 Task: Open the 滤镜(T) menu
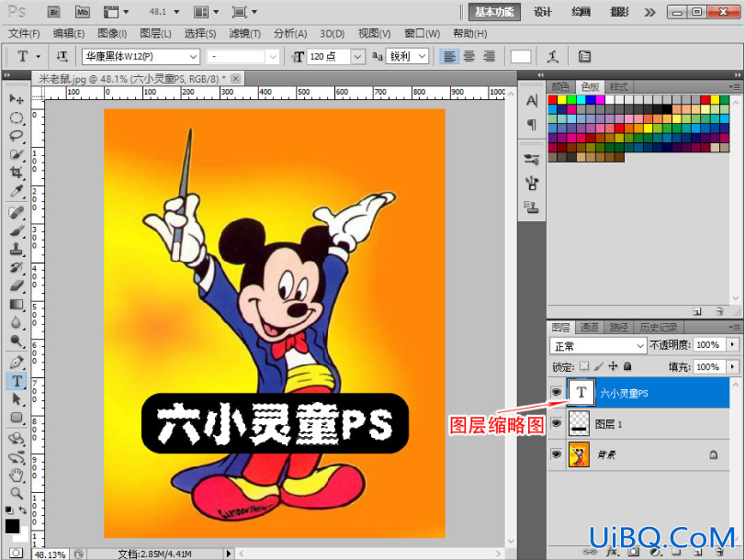244,34
